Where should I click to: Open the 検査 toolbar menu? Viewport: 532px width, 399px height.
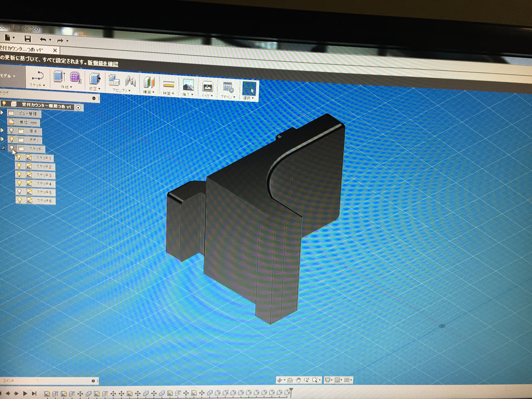[168, 93]
